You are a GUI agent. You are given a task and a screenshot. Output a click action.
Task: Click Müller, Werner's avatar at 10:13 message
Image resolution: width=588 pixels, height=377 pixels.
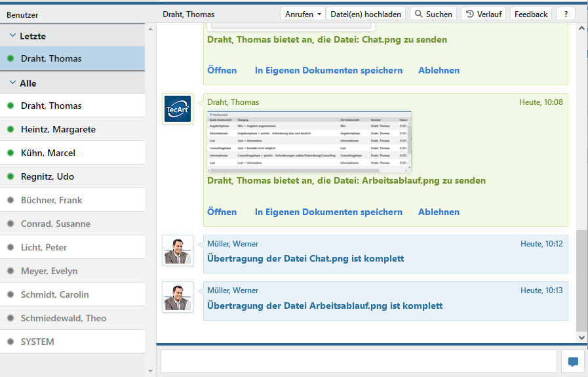click(178, 298)
